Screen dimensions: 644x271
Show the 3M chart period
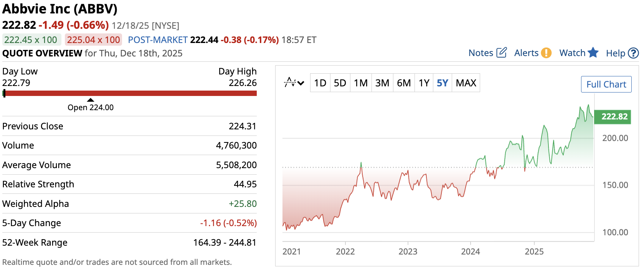(382, 83)
